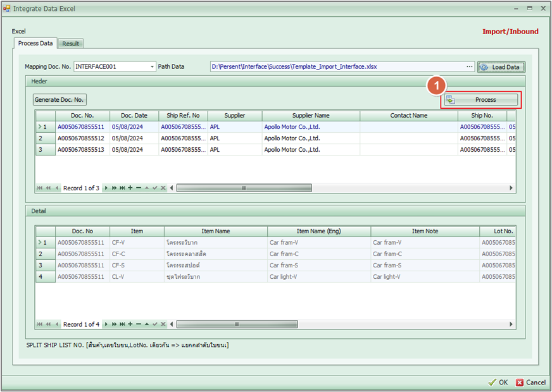Click next page icon in Detail navigator
This screenshot has width=552, height=392.
point(114,324)
